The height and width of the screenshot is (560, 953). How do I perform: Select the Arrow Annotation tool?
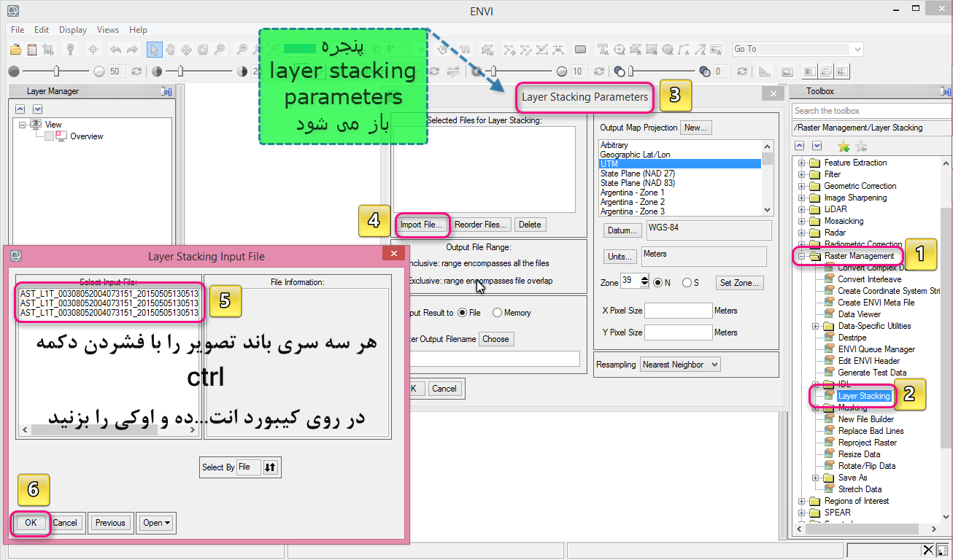click(700, 50)
